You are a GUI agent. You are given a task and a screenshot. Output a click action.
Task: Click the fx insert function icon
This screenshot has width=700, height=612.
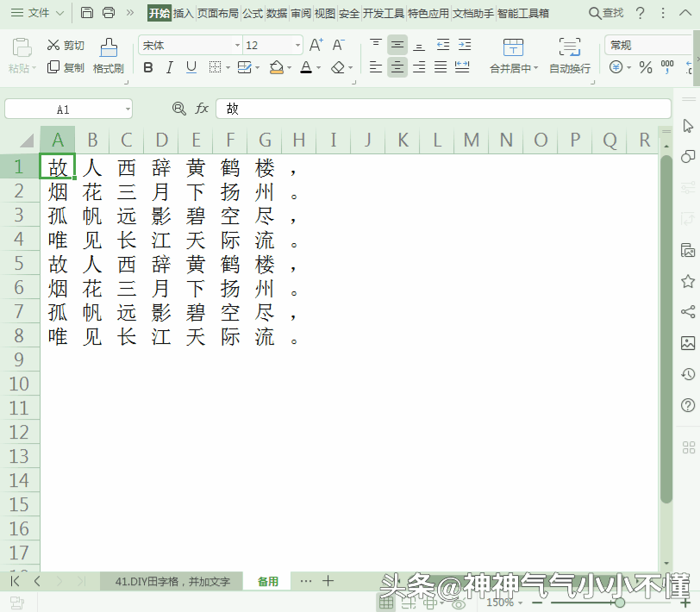pyautogui.click(x=202, y=109)
